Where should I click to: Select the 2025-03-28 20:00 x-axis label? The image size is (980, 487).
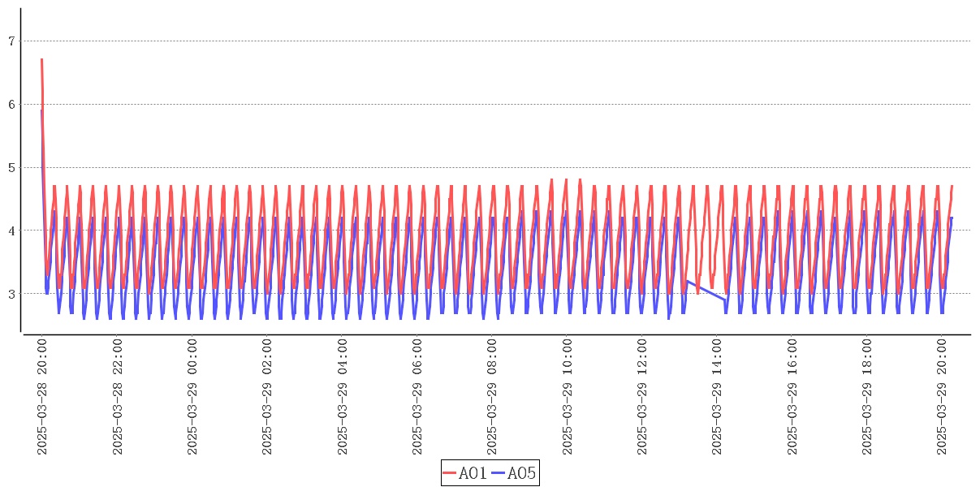(x=42, y=398)
